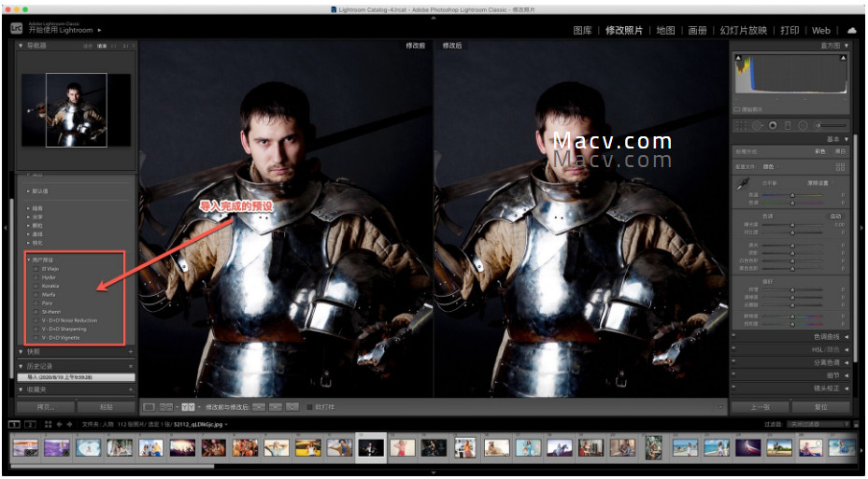Add a collection via the plus icon
Image resolution: width=868 pixels, height=479 pixels.
coord(131,390)
